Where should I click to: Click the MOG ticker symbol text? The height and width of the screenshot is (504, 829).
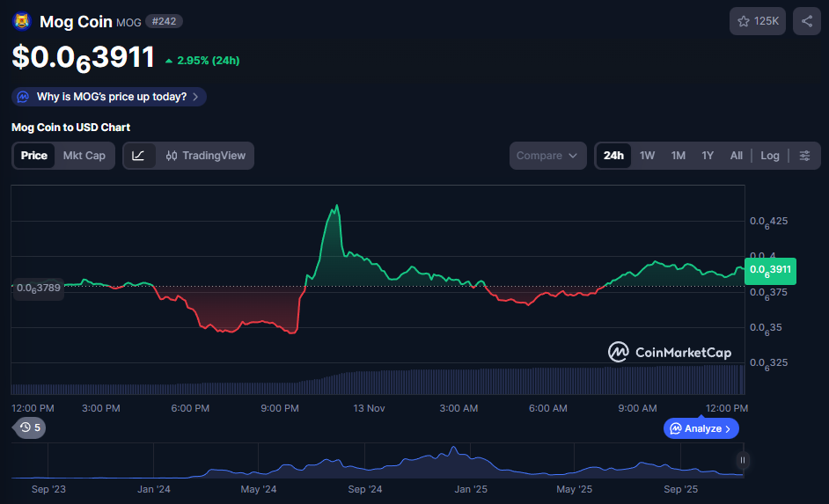pyautogui.click(x=128, y=23)
